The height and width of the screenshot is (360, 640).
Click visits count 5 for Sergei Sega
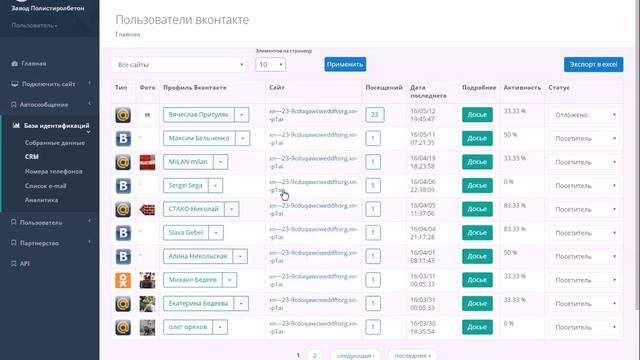373,186
